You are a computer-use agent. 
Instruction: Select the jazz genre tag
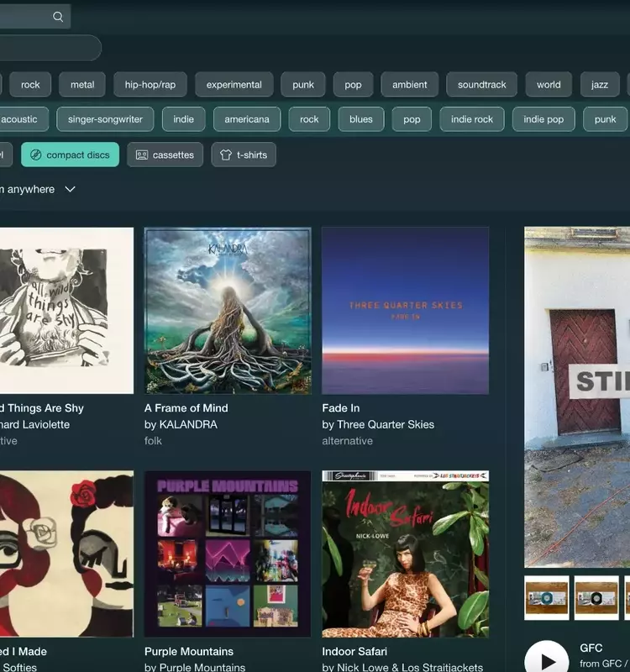[x=600, y=85]
